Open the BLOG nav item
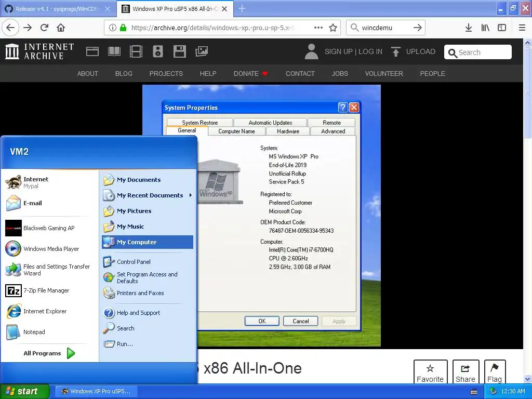Image resolution: width=532 pixels, height=399 pixels. tap(124, 74)
